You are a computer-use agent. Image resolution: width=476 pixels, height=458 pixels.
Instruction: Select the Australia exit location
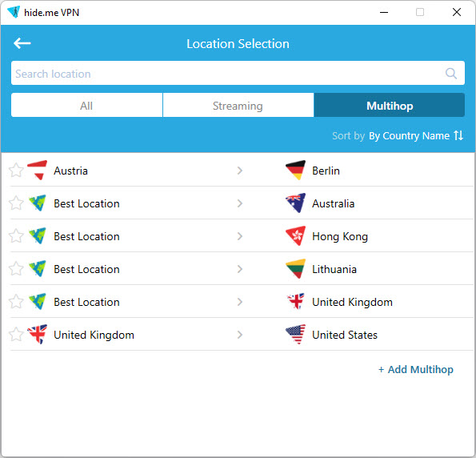(334, 203)
